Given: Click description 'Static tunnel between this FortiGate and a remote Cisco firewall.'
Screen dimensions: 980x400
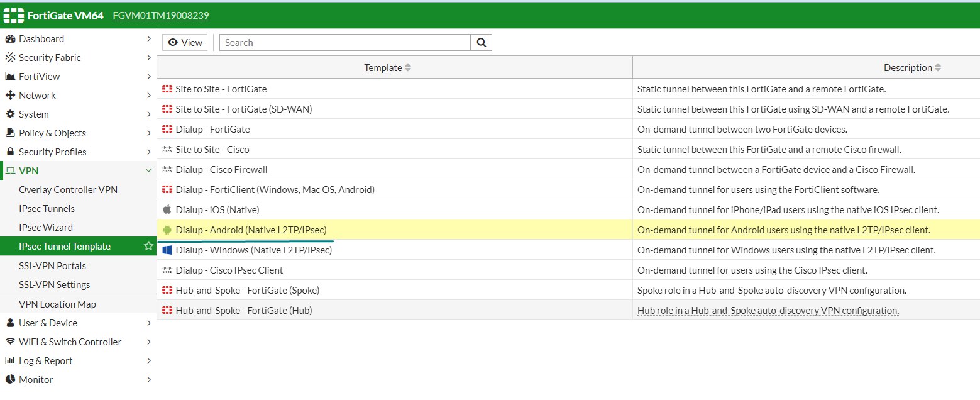Looking at the screenshot, I should (x=769, y=150).
